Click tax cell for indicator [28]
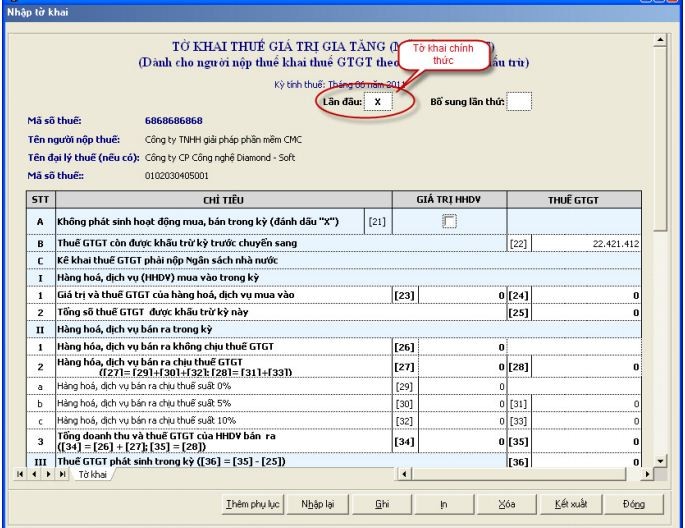Screen dimensions: 685x528 tap(586, 367)
